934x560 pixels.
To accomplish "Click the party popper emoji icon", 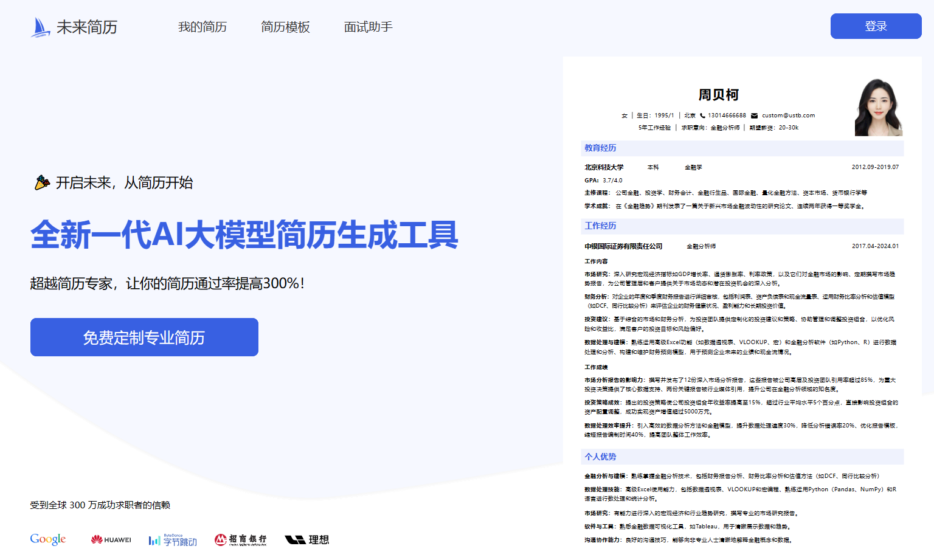I will point(41,182).
